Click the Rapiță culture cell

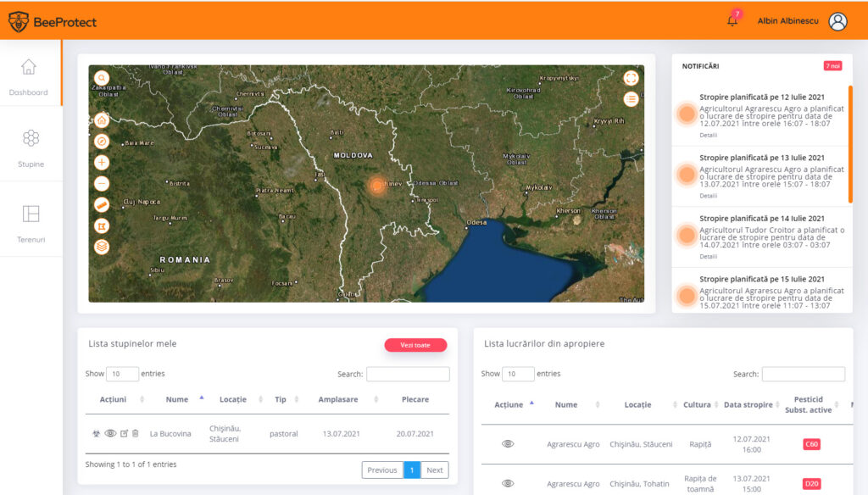point(700,444)
